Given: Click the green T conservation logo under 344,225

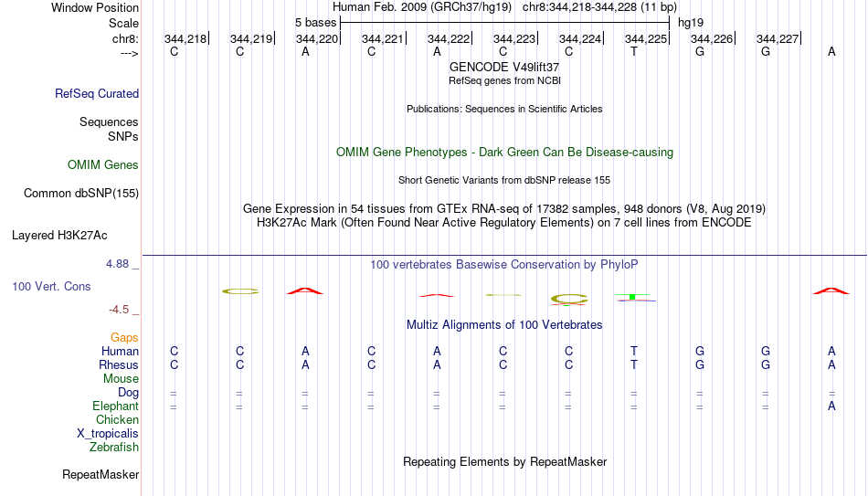Looking at the screenshot, I should click(x=632, y=297).
